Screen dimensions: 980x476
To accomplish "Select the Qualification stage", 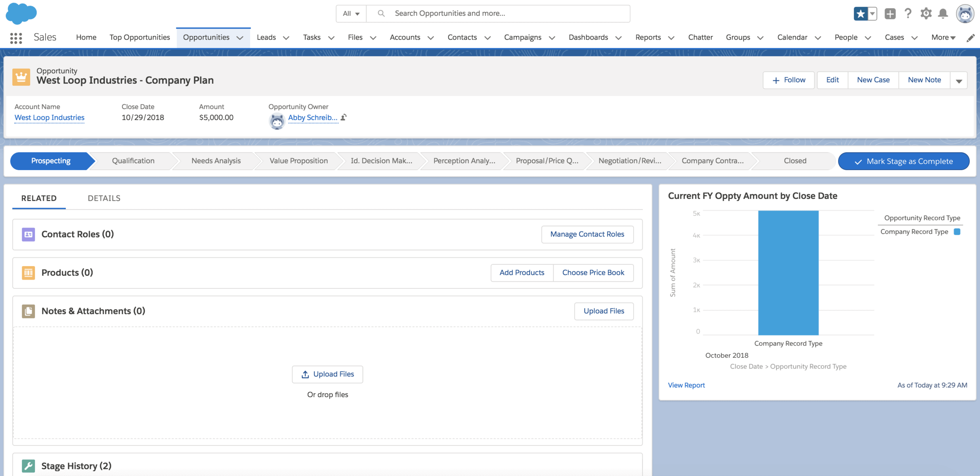I will [133, 161].
